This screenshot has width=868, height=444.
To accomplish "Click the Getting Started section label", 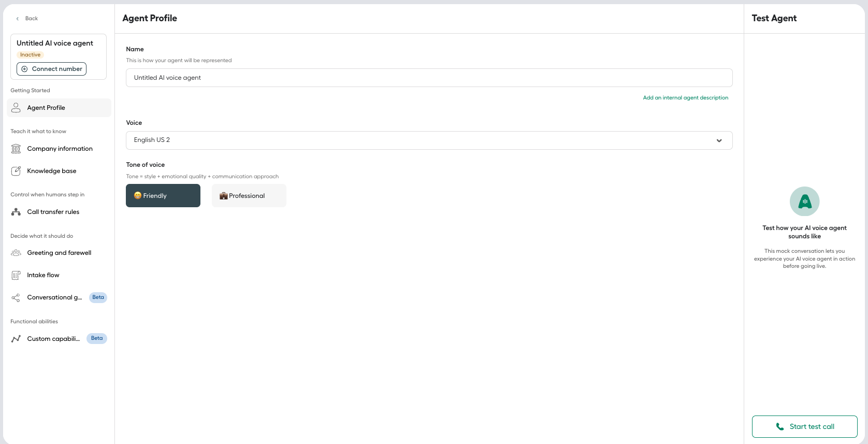I will click(x=30, y=91).
